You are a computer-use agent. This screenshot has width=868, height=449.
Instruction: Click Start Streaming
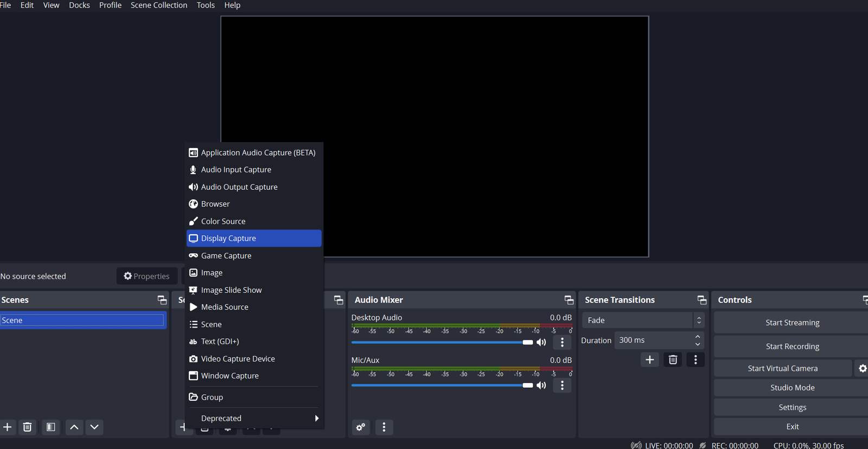point(792,323)
